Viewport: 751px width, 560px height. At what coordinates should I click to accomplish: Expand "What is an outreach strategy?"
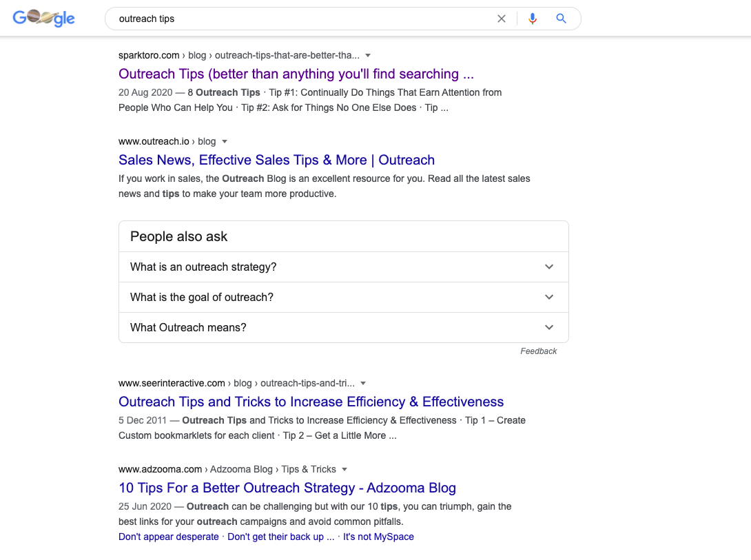(343, 267)
